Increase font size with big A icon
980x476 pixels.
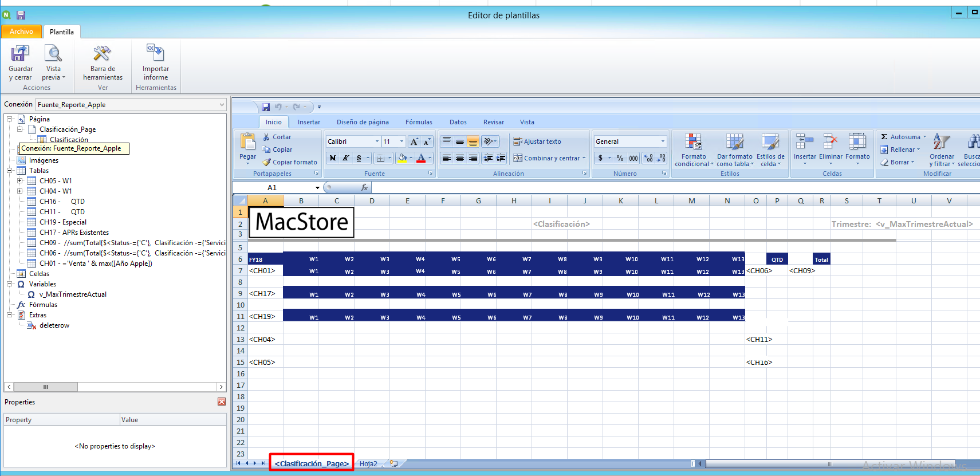click(x=414, y=141)
